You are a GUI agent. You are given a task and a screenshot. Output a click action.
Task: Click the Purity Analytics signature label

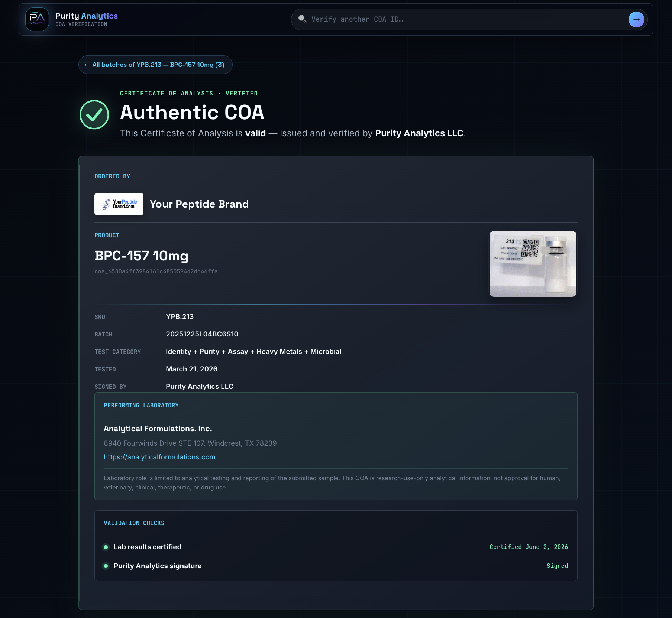tap(158, 566)
